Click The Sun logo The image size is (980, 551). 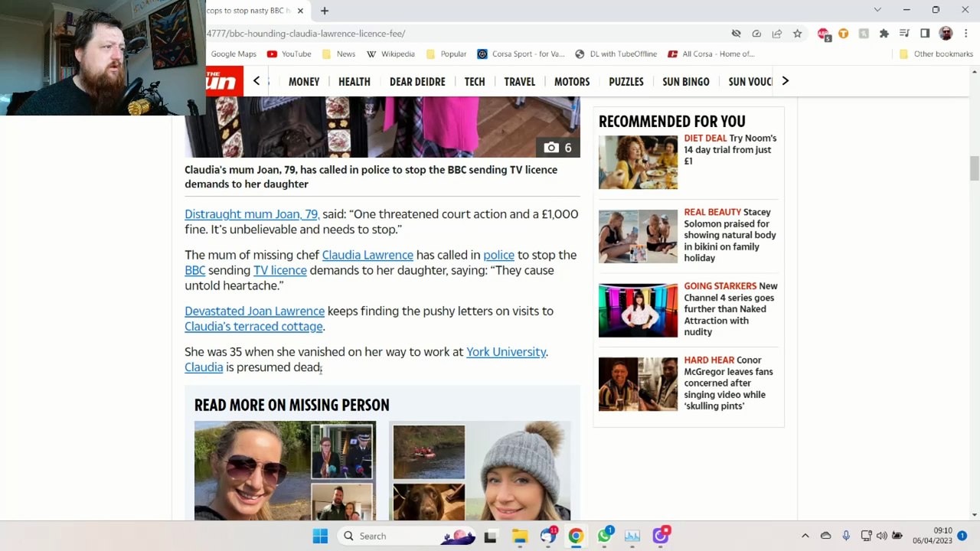click(224, 81)
